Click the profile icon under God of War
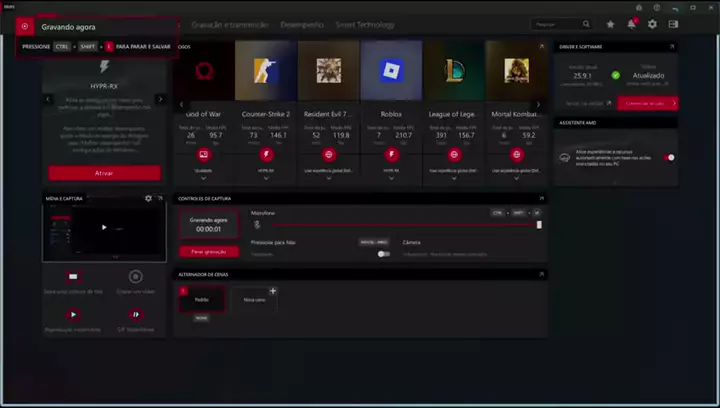 pyautogui.click(x=203, y=155)
